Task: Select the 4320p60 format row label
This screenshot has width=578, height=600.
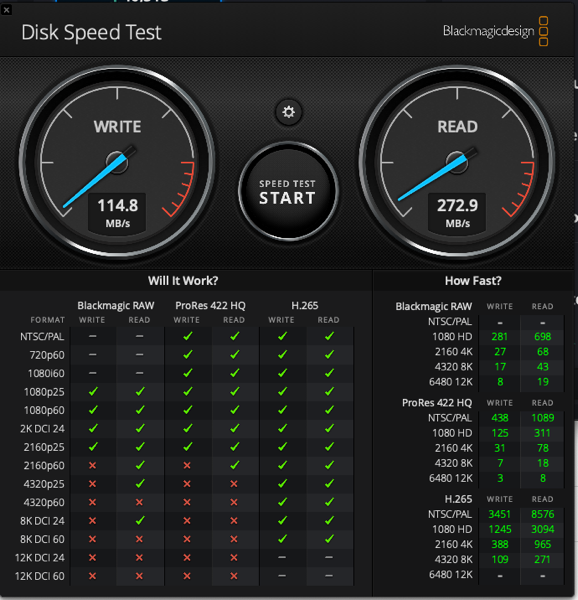Action: pos(44,502)
